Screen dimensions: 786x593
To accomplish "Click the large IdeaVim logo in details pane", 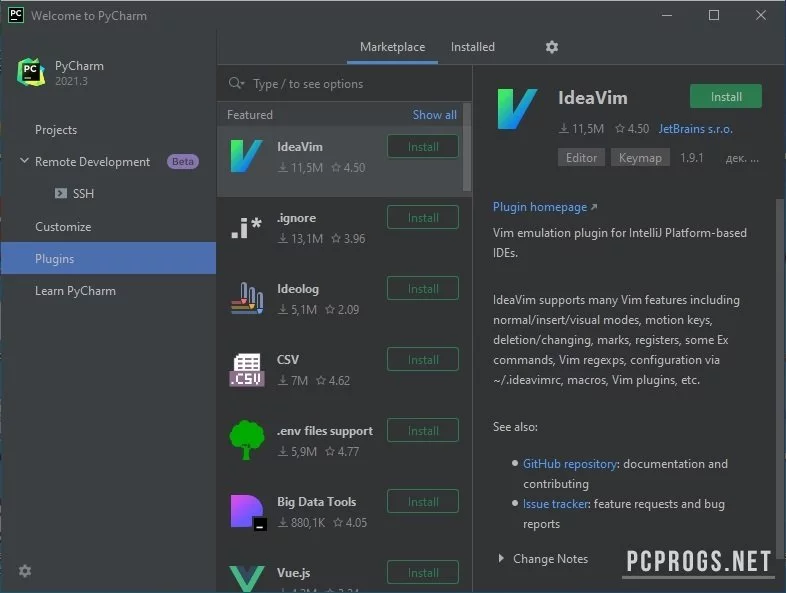I will (517, 109).
